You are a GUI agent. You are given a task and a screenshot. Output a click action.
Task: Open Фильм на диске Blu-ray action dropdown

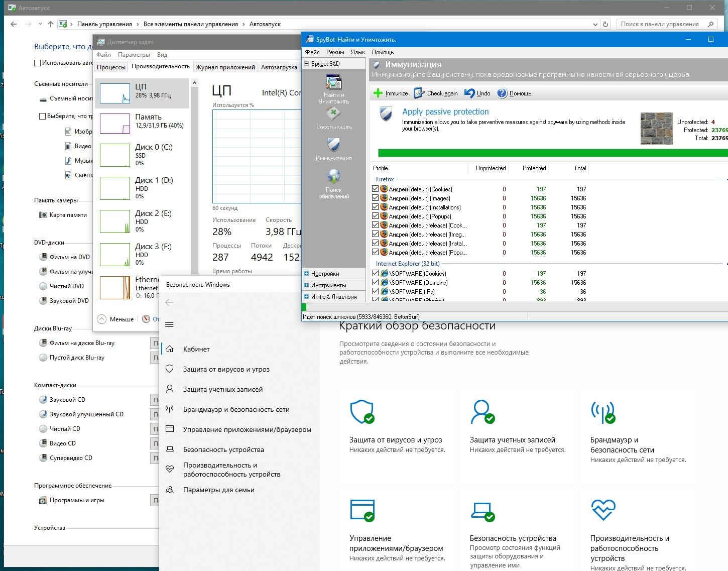click(155, 343)
